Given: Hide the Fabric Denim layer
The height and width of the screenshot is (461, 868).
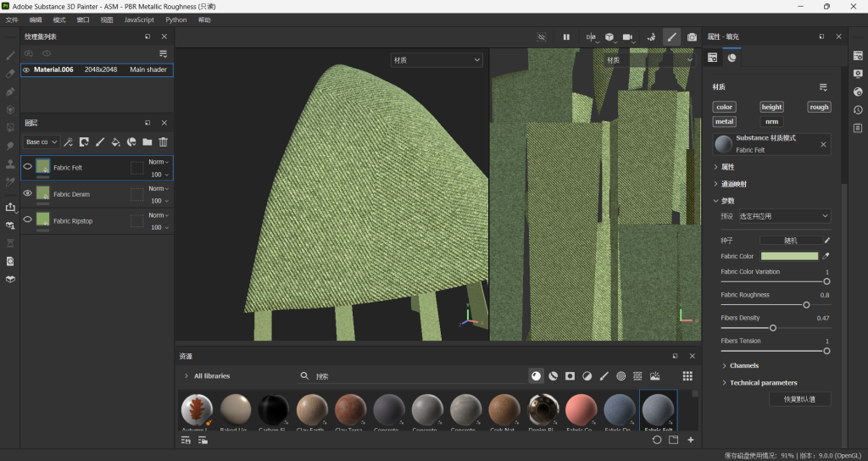Looking at the screenshot, I should pyautogui.click(x=28, y=193).
